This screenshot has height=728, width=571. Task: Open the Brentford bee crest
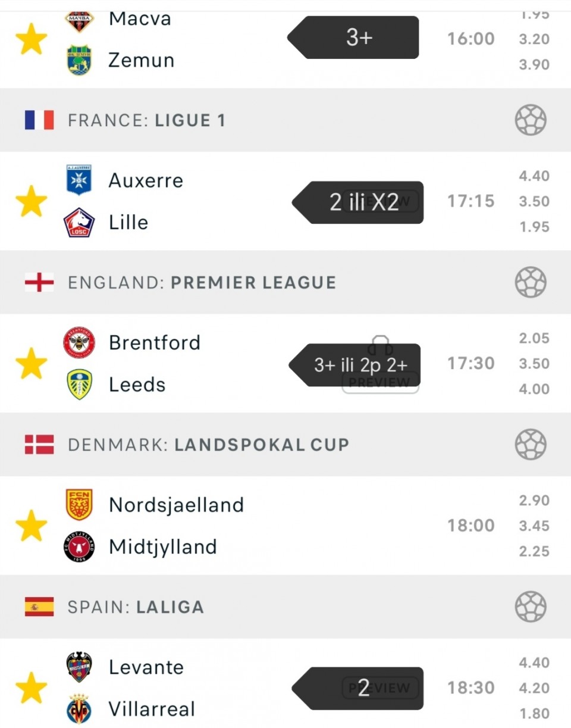coord(79,342)
